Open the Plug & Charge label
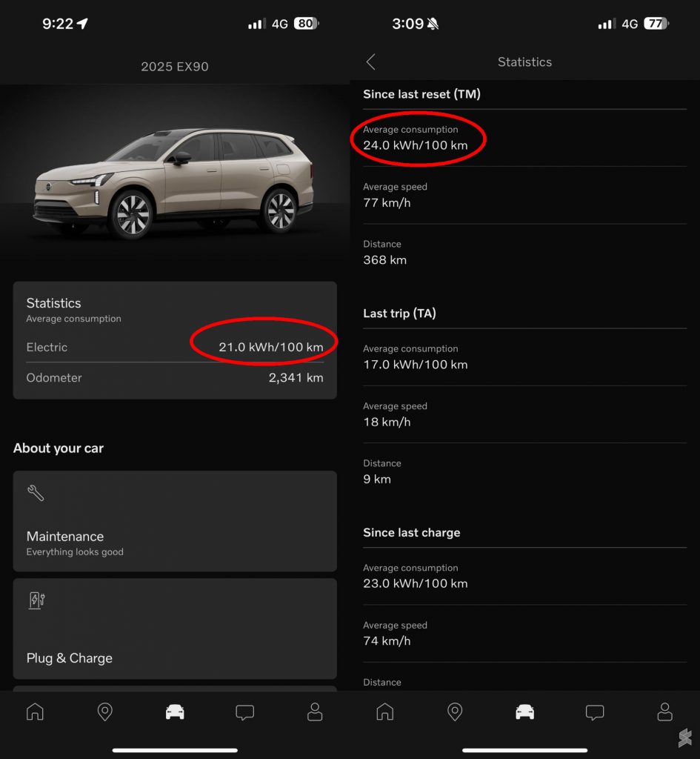The image size is (700, 759). coord(70,658)
